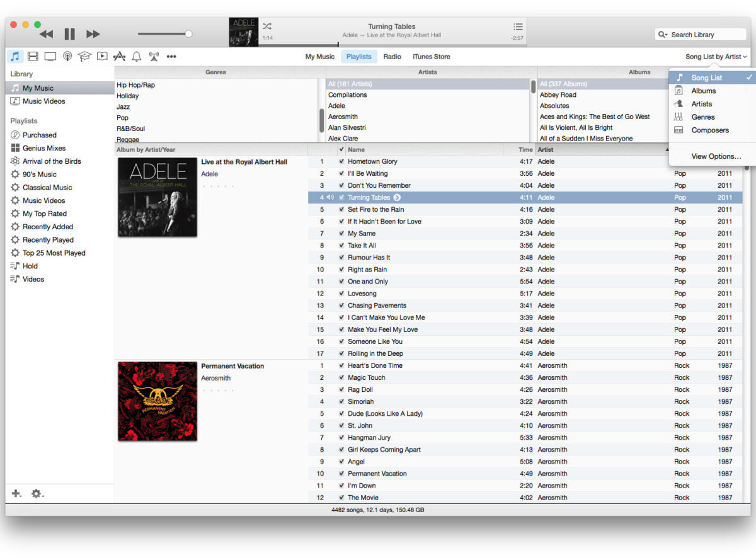This screenshot has height=560, width=756.
Task: Click the volume slider knob
Action: pos(188,33)
